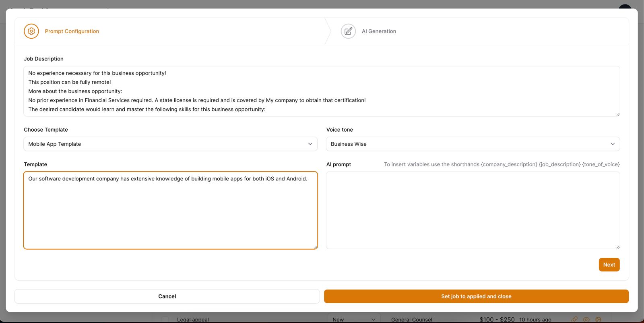Click the Job Description field resize handle
The height and width of the screenshot is (323, 644).
618,114
